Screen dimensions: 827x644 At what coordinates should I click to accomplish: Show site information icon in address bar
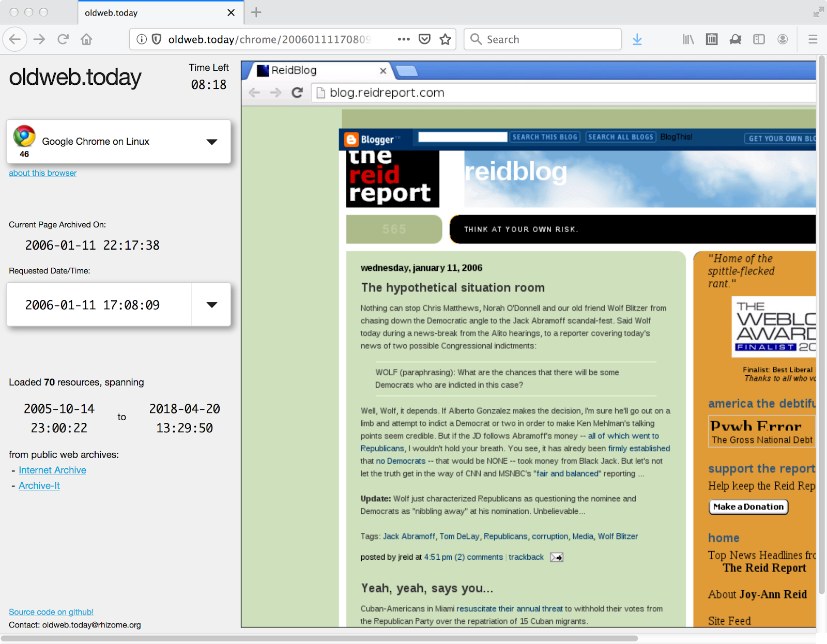click(x=142, y=39)
